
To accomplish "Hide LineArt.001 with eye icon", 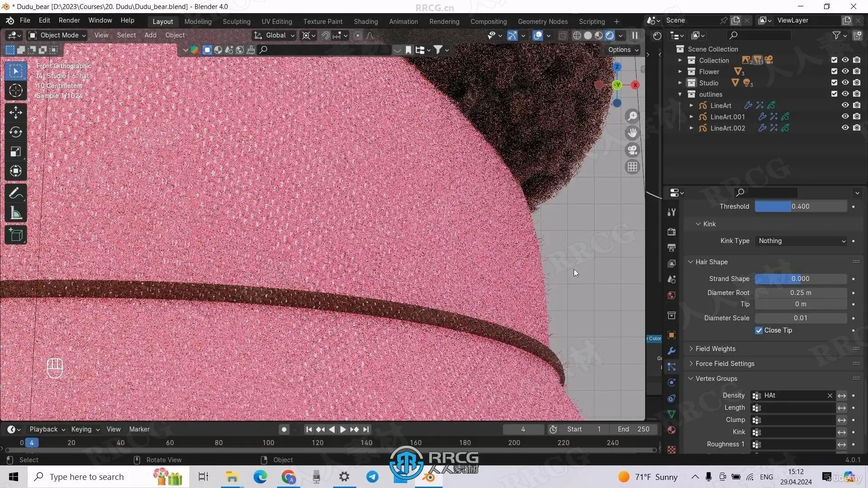I will tap(845, 117).
